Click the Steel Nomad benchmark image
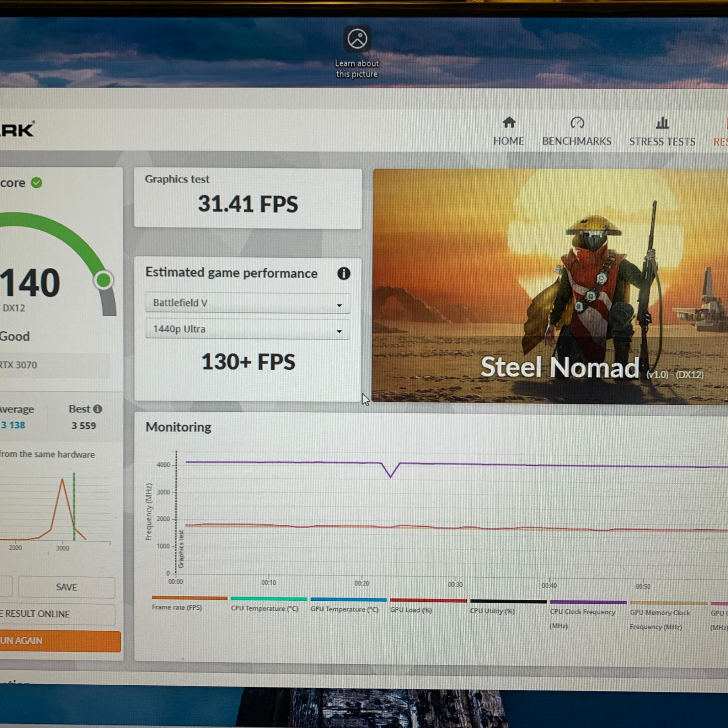This screenshot has height=728, width=728. pos(550,287)
